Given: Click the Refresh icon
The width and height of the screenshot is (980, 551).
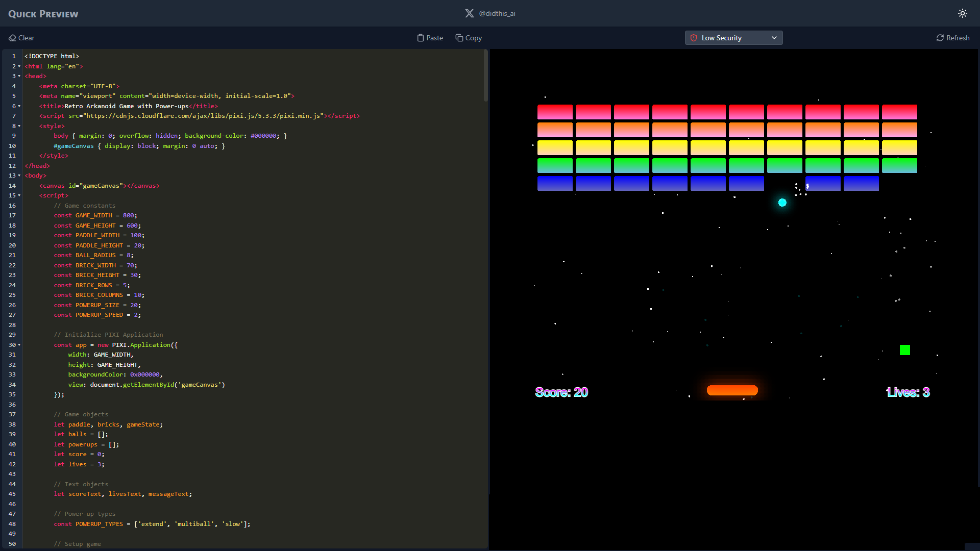Looking at the screenshot, I should (940, 38).
